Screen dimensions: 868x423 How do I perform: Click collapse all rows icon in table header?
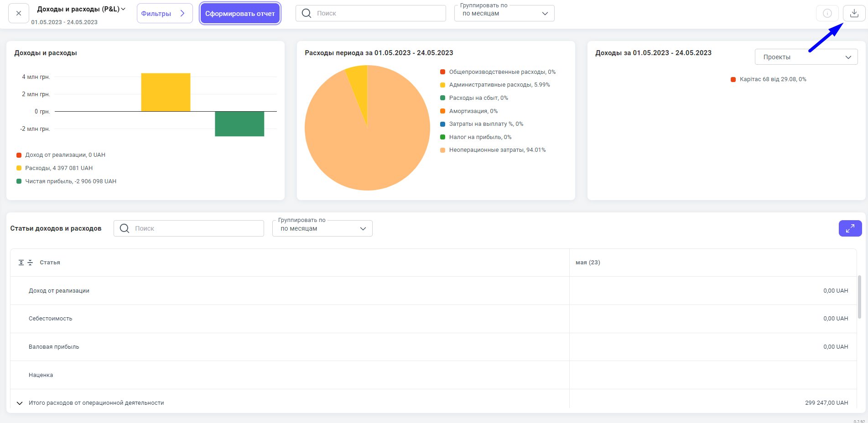click(30, 263)
